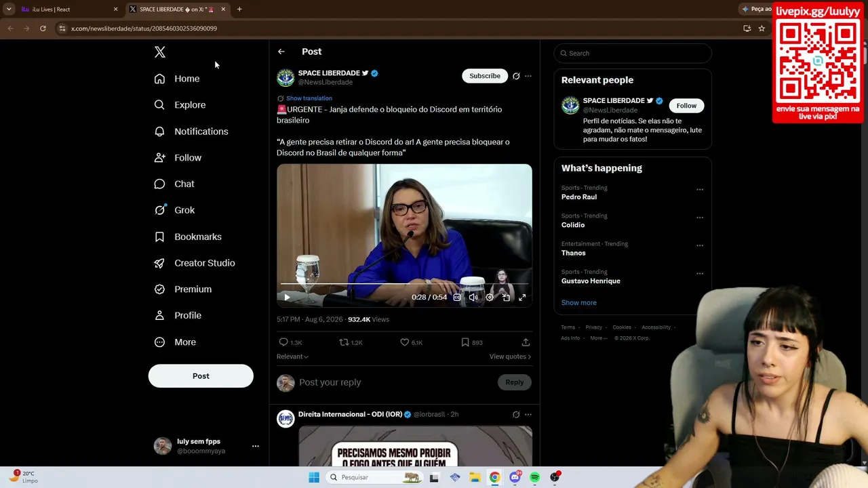
Task: Open View quotes
Action: [x=510, y=357]
